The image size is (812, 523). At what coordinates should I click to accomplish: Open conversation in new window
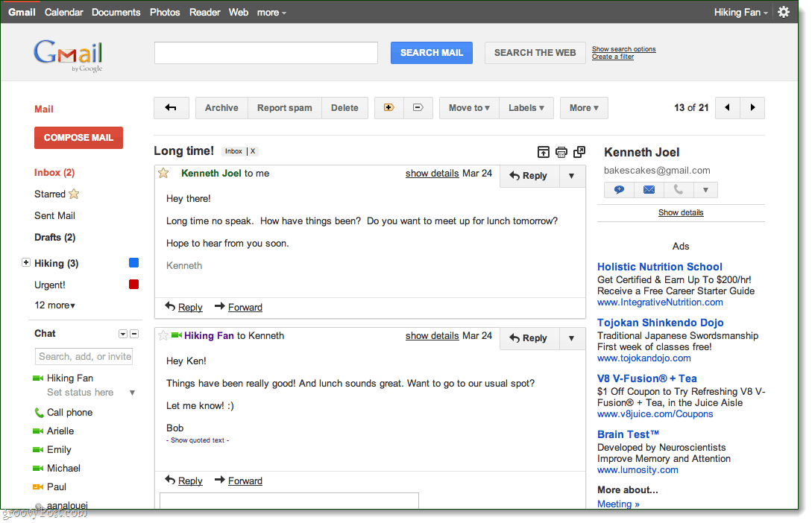579,151
